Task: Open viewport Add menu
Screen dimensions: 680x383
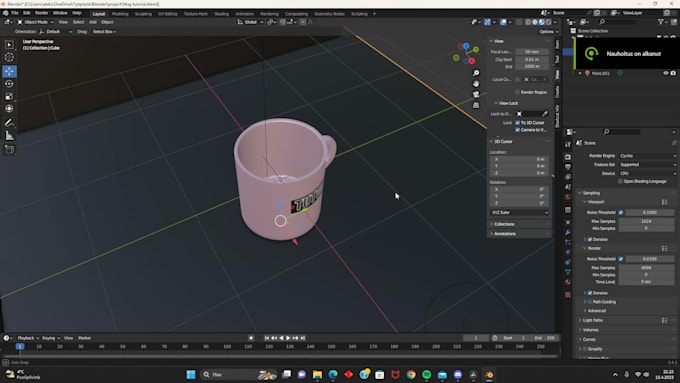Action: coord(93,22)
